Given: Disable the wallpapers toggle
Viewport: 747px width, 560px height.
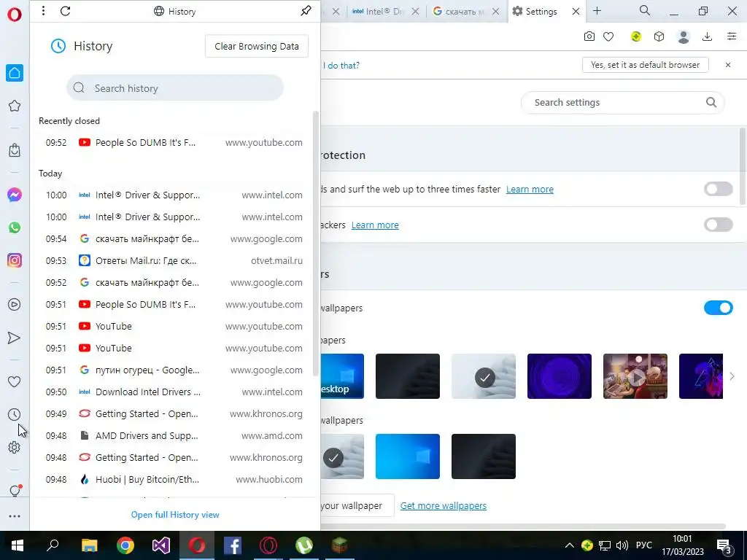Looking at the screenshot, I should 719,308.
